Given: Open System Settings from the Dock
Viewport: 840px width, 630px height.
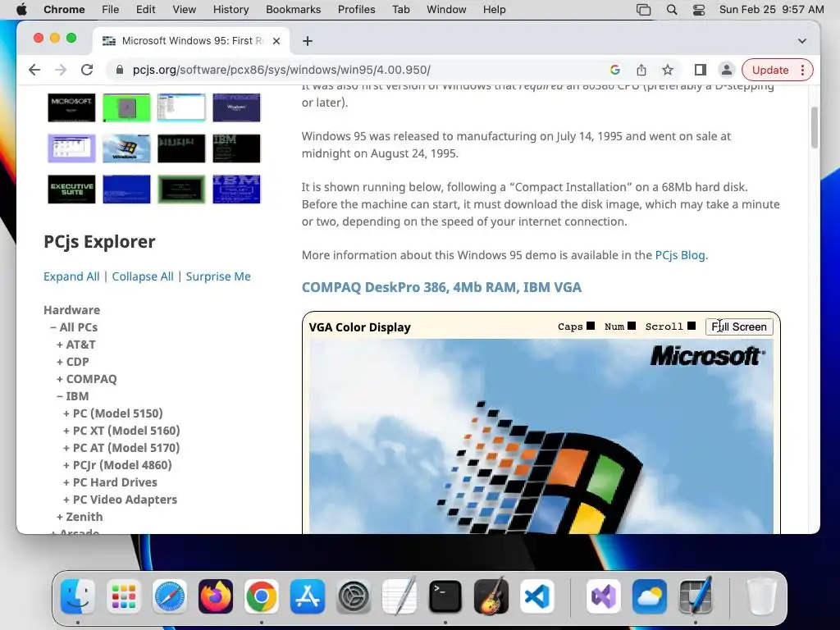Looking at the screenshot, I should 354,596.
